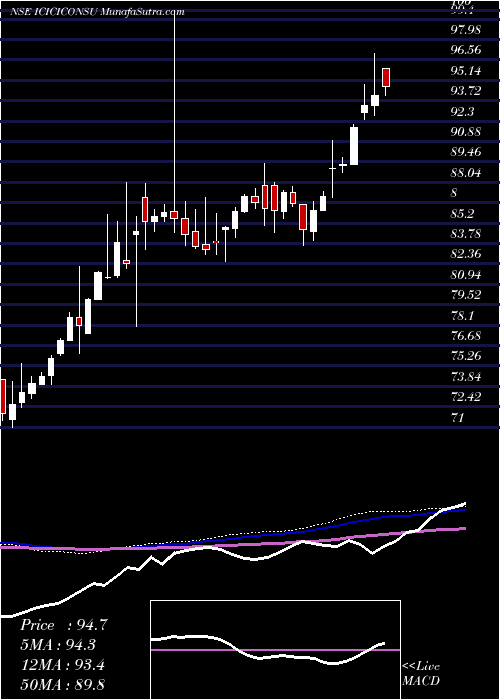Viewport: 500px width, 700px height.
Task: Click the 97.98 price axis label
Action: pos(466,29)
